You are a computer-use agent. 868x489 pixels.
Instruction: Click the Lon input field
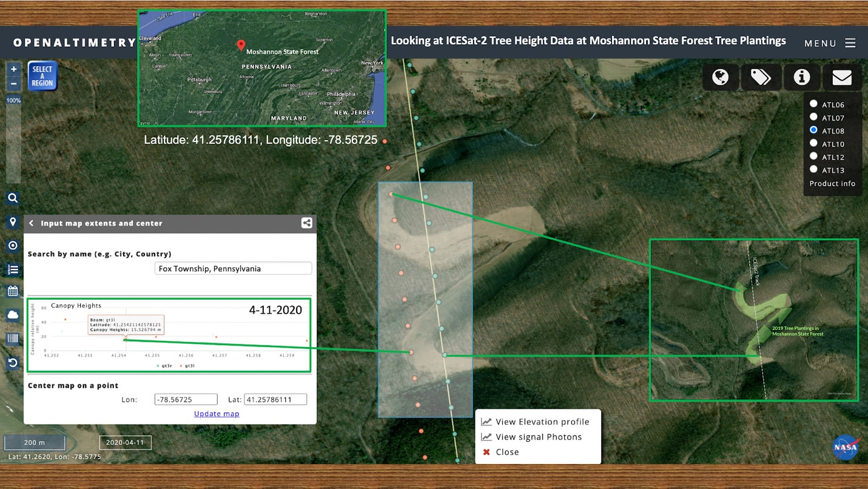186,399
